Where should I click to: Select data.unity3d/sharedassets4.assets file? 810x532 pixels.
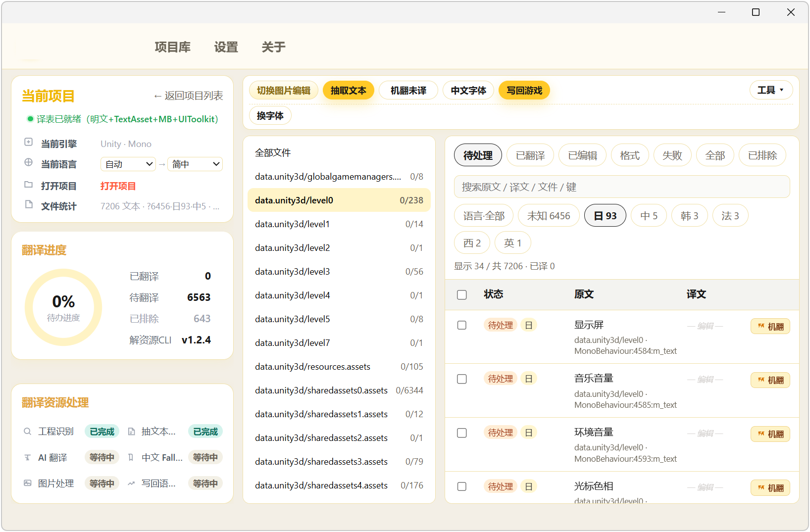point(339,485)
